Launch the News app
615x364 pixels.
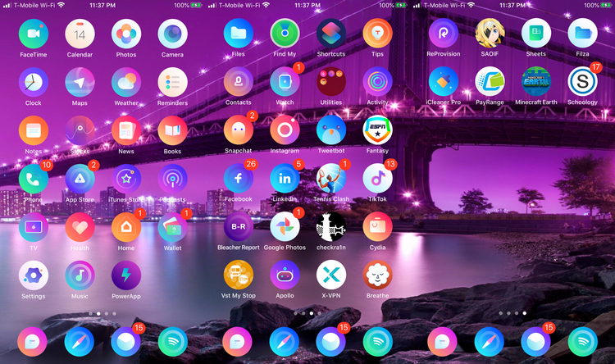(x=126, y=130)
